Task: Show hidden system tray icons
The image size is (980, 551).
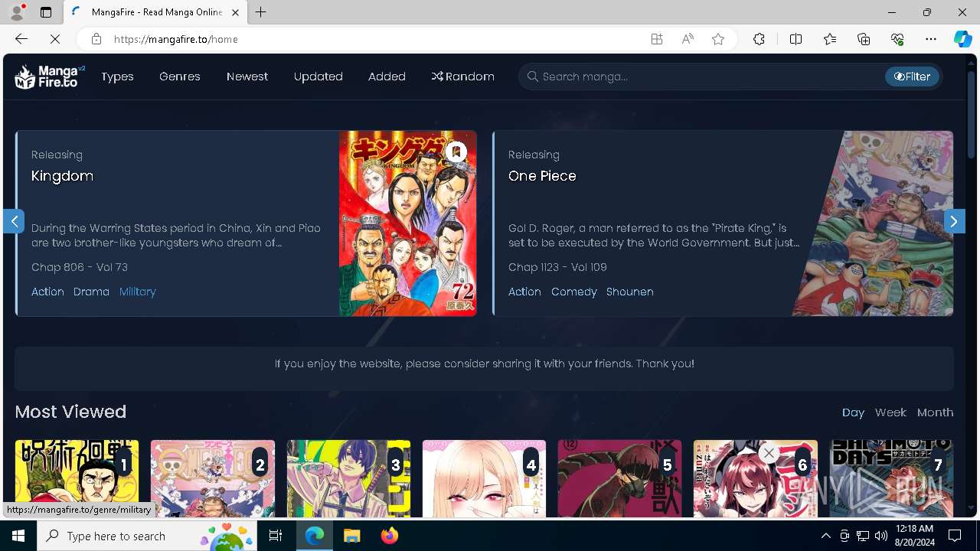Action: (826, 536)
